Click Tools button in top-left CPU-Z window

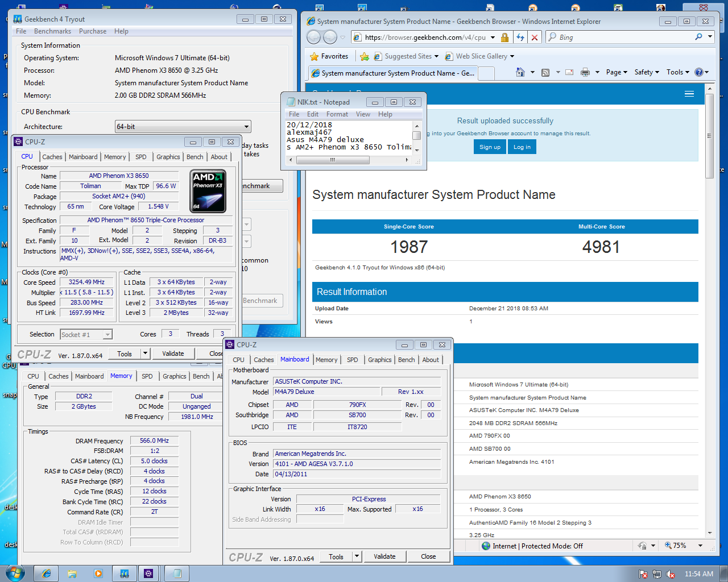coord(125,354)
